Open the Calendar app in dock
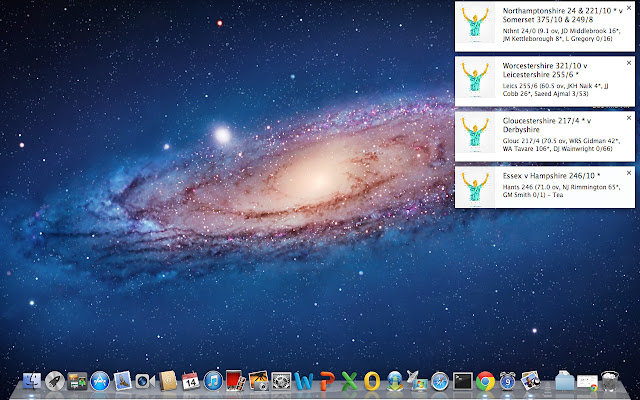Screen dimensions: 640x400 pyautogui.click(x=190, y=381)
